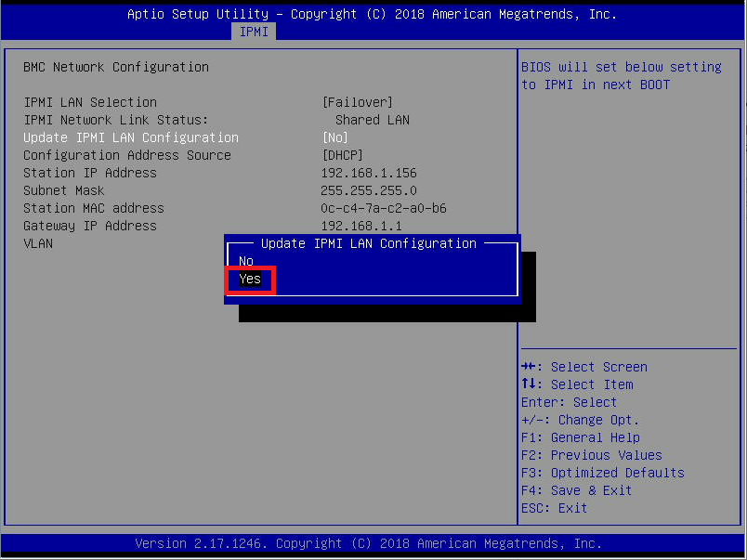Click the up-down arrows Select Item icon
The image size is (747, 560).
point(531,384)
